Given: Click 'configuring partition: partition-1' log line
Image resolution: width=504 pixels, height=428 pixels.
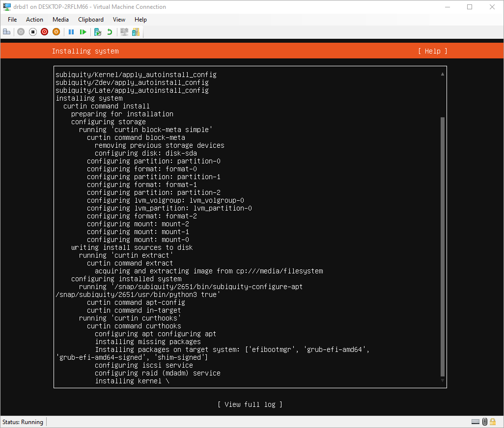Looking at the screenshot, I should [154, 177].
